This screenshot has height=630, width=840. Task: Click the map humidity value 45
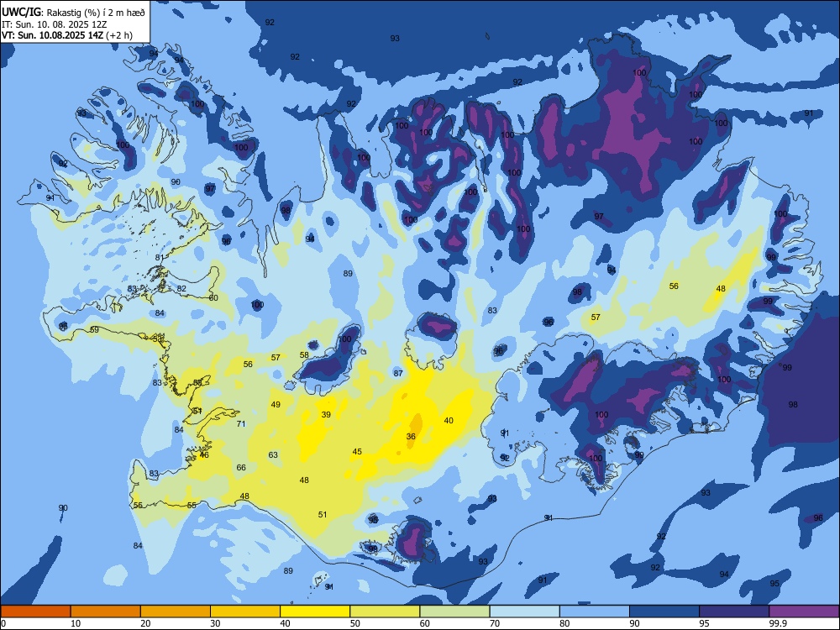point(357,452)
